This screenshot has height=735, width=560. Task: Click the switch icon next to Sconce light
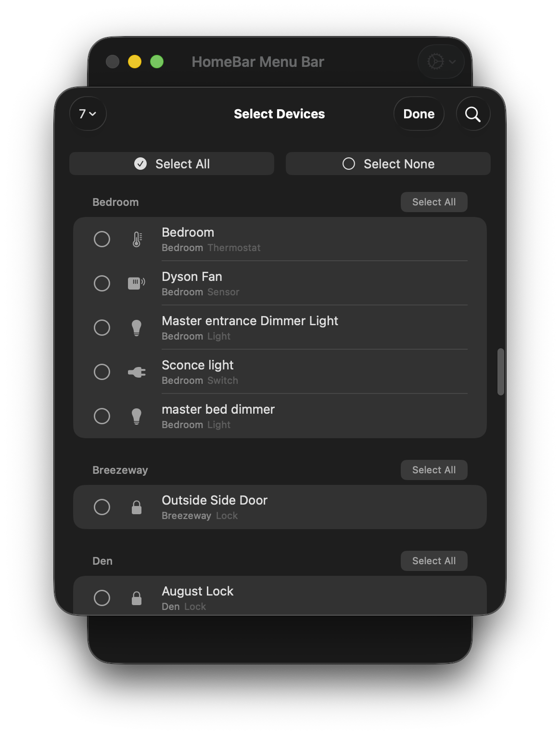(x=137, y=372)
